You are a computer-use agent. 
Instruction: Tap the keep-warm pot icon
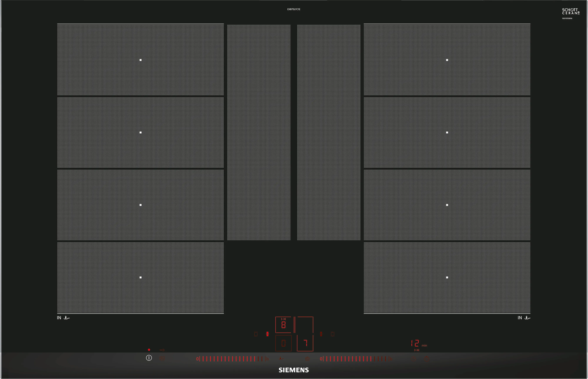click(x=307, y=359)
